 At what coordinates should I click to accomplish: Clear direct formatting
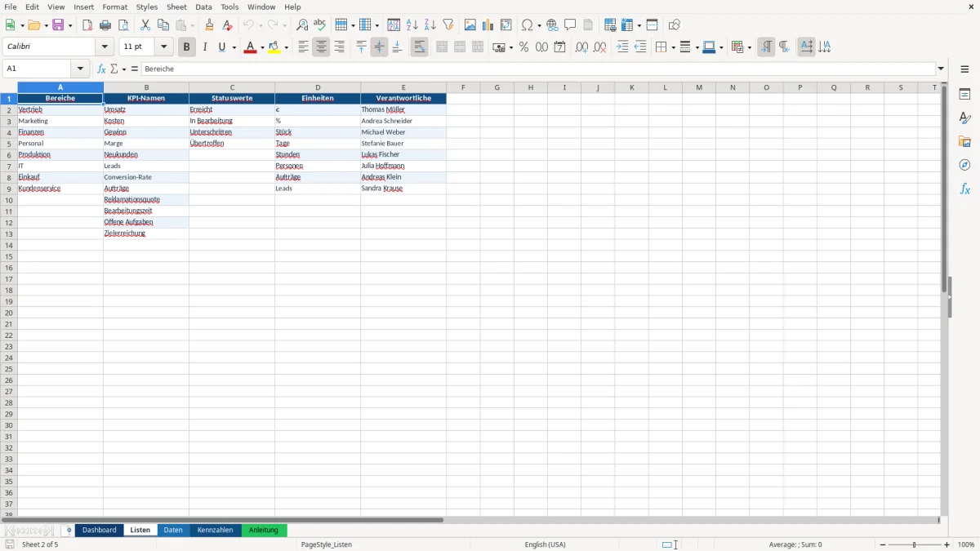tap(228, 25)
